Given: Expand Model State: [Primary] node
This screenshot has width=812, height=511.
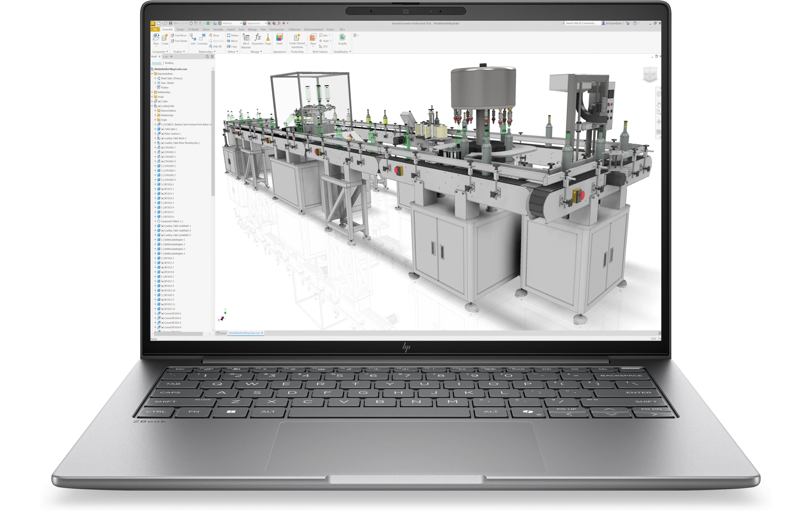Looking at the screenshot, I should click(155, 78).
